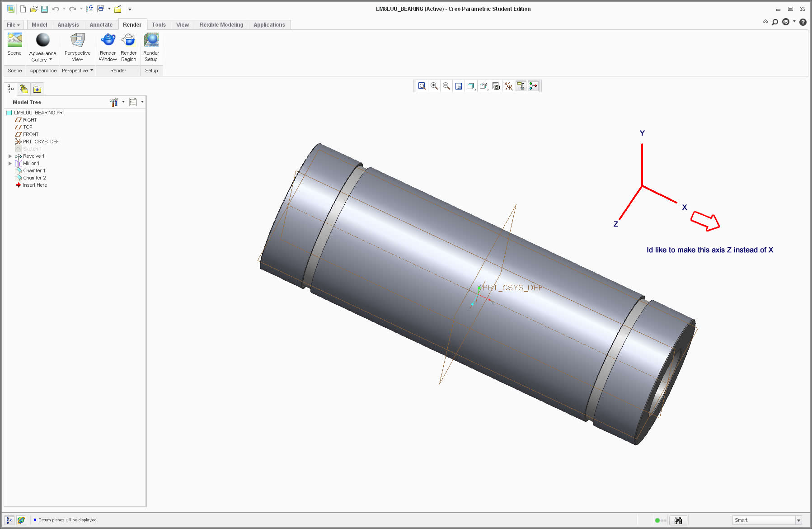
Task: Open the redo history dropdown arrow
Action: tap(81, 9)
